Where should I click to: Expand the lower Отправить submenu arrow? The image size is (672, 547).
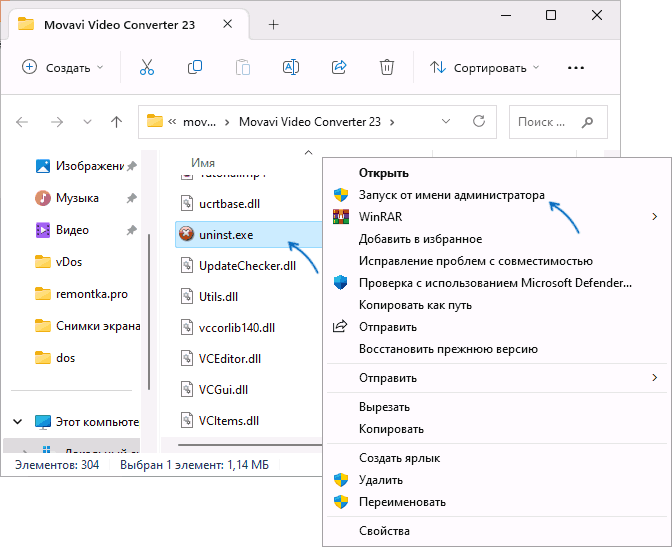click(x=654, y=378)
